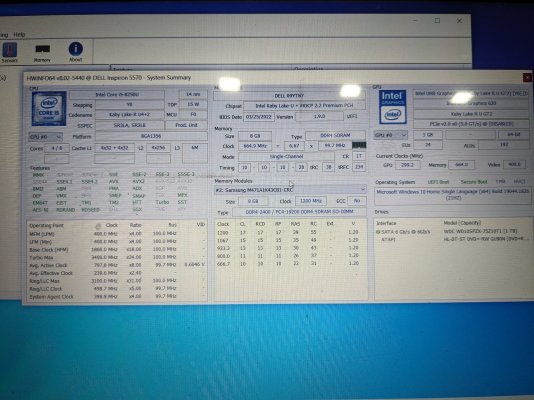Close the System Summary window
The image size is (534, 400).
528,78
